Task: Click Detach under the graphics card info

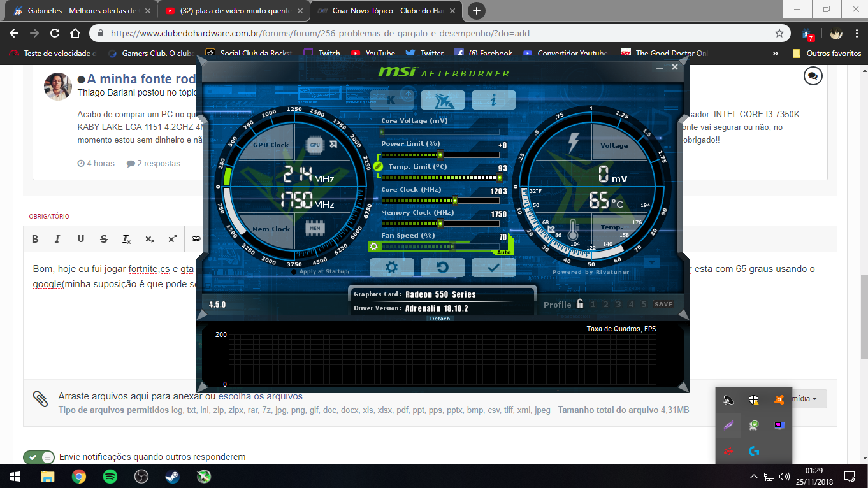Action: [440, 319]
